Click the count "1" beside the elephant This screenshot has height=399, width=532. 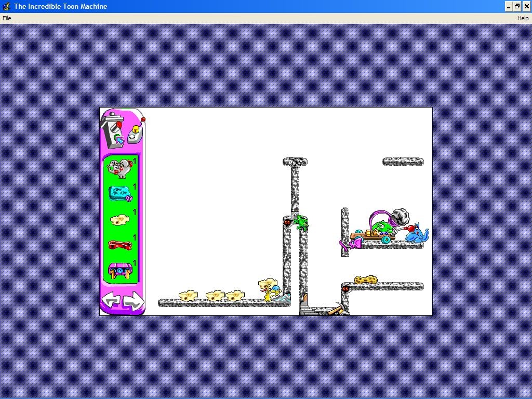135,161
